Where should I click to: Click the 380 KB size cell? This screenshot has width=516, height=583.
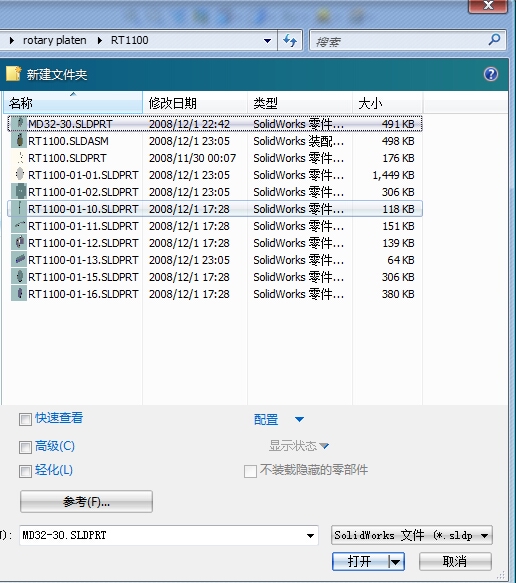[x=398, y=294]
